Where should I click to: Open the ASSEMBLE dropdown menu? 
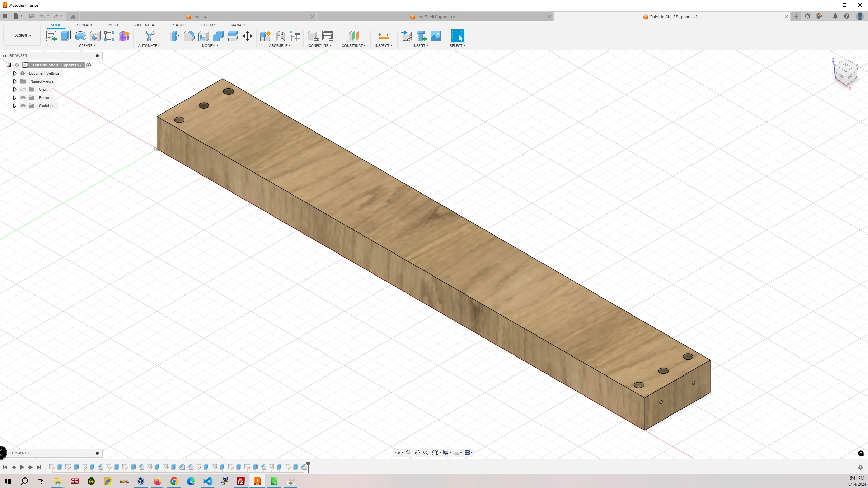point(280,46)
